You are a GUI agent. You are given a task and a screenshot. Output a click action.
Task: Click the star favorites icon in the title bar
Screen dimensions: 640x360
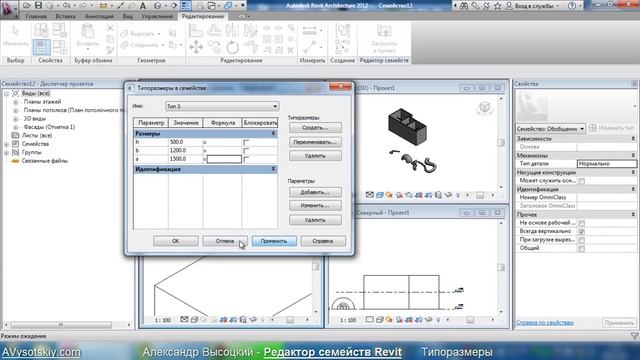498,6
